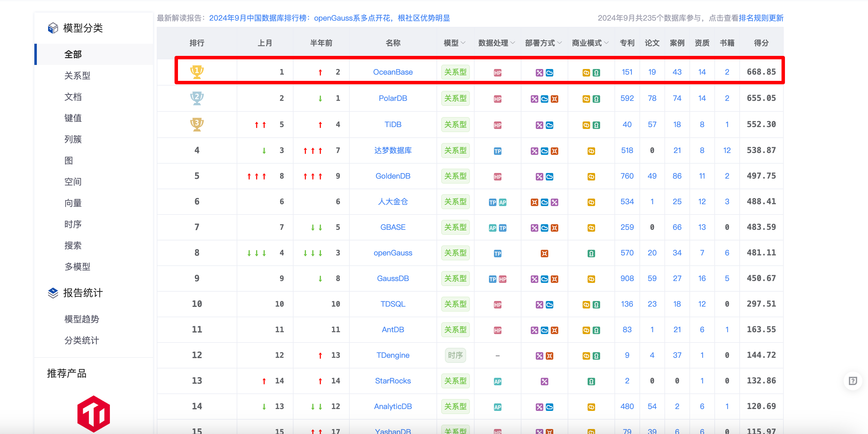This screenshot has height=434, width=868.
Task: Open 模型趋势 report
Action: [x=82, y=319]
